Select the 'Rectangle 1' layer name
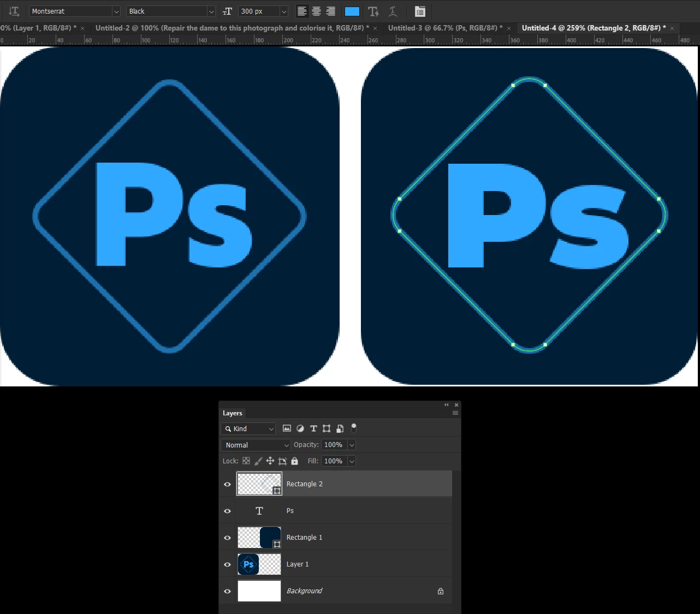 304,538
